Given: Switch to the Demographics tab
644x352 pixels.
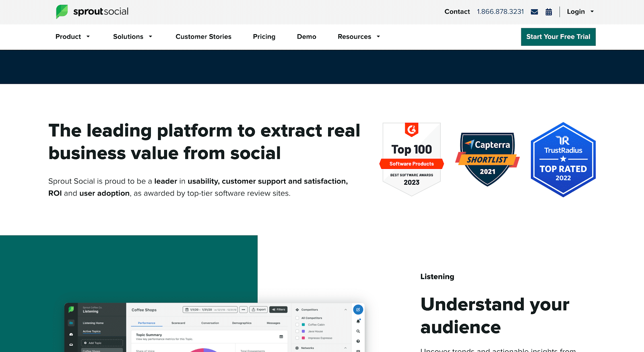Looking at the screenshot, I should click(242, 323).
